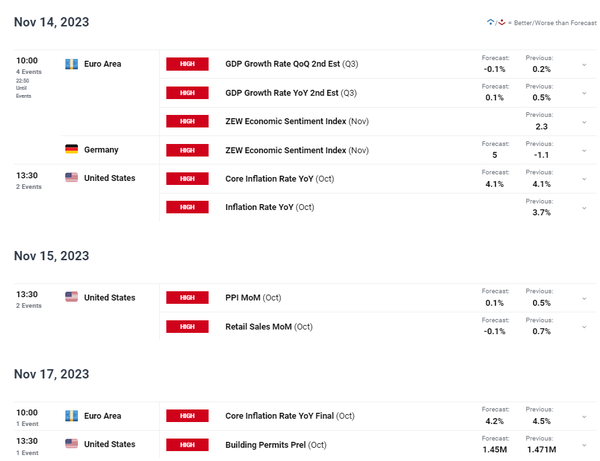Viewport: 600px width, 461px height.
Task: Click the Euro Area flag on Nov 17
Action: [71, 415]
